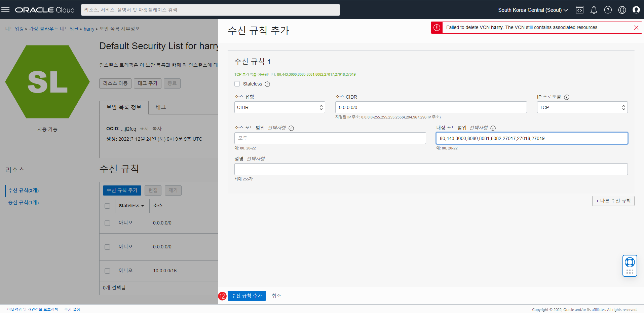The image size is (644, 313).
Task: Add + 다른 수신 규칙
Action: [613, 201]
